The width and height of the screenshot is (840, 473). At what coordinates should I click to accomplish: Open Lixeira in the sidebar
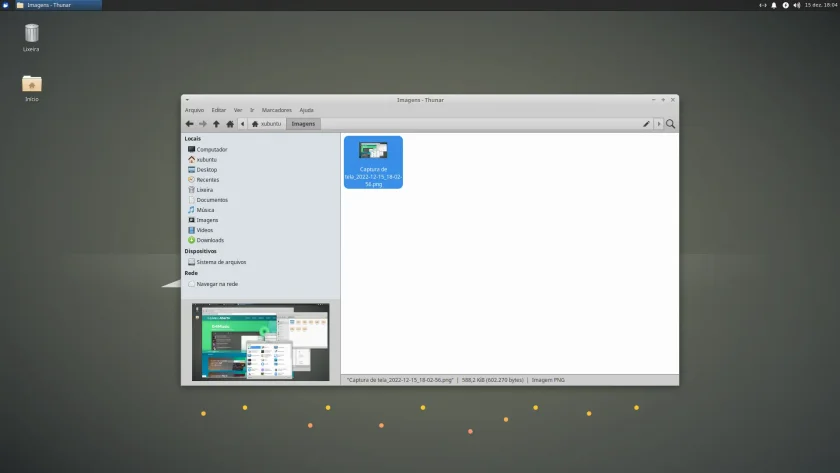(x=204, y=190)
